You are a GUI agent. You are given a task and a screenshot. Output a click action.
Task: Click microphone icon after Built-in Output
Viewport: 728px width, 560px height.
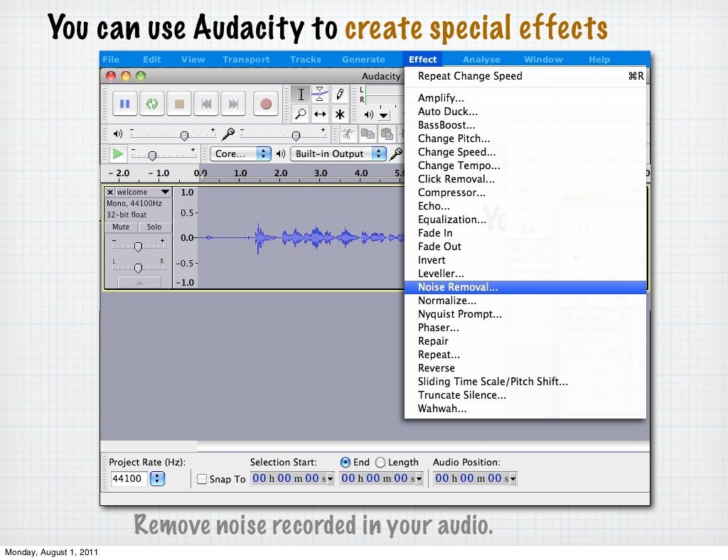click(395, 154)
